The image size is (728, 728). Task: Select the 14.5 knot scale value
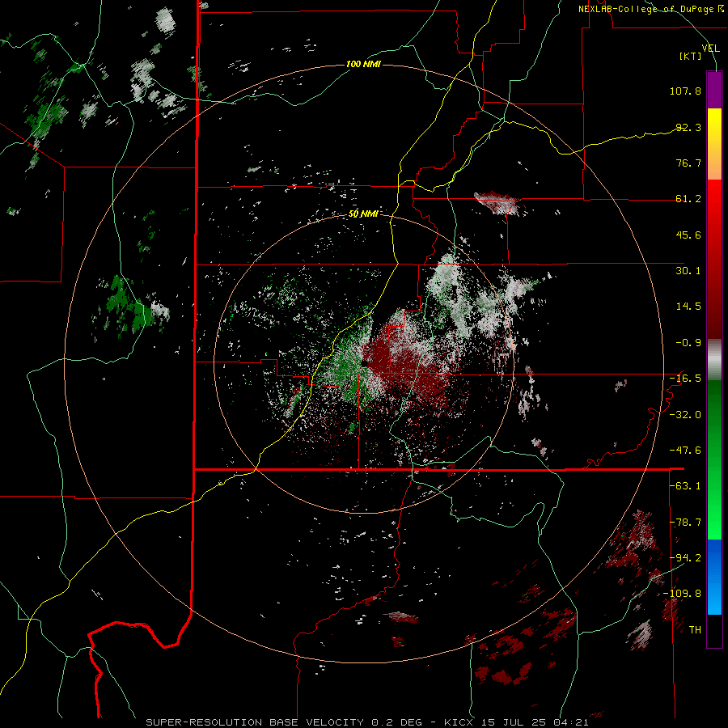click(688, 307)
